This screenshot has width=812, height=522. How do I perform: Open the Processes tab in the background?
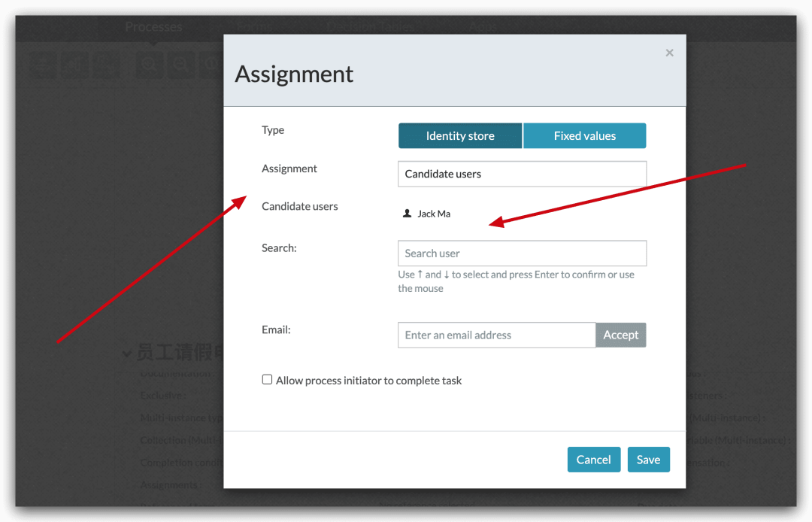pyautogui.click(x=154, y=26)
